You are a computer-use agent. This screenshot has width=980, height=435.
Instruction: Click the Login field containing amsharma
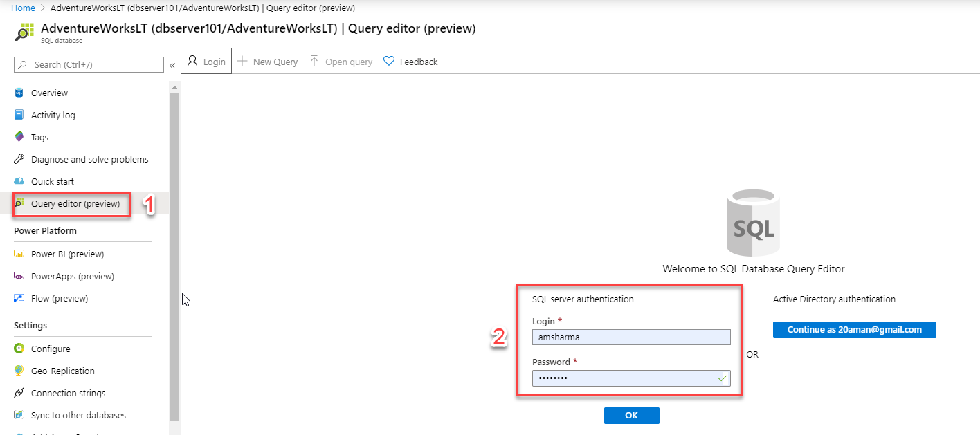631,337
